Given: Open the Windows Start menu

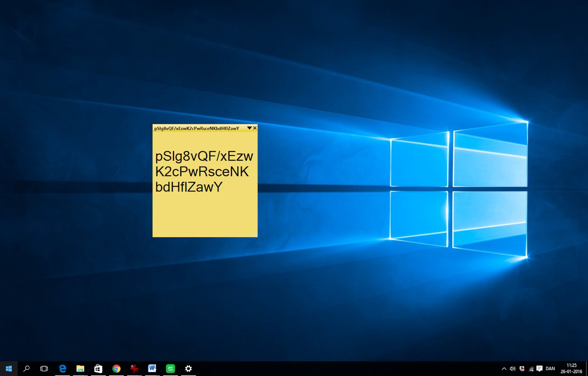Looking at the screenshot, I should pos(9,369).
